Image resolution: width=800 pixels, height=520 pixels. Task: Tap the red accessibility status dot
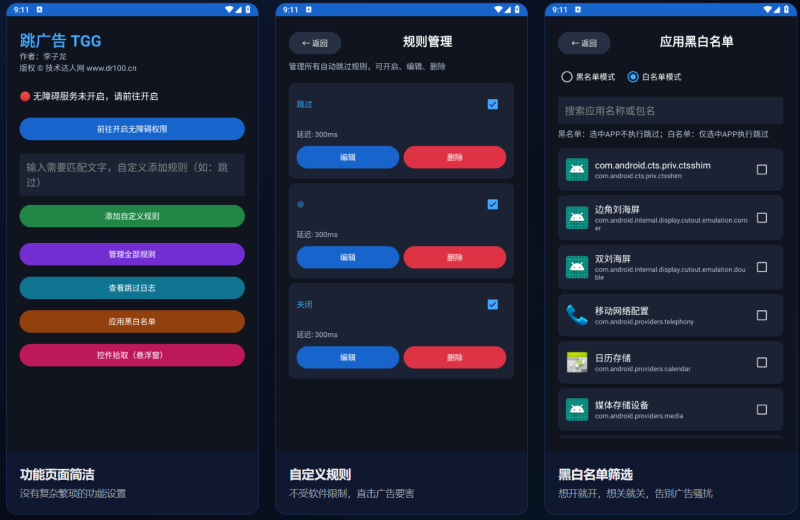(24, 96)
